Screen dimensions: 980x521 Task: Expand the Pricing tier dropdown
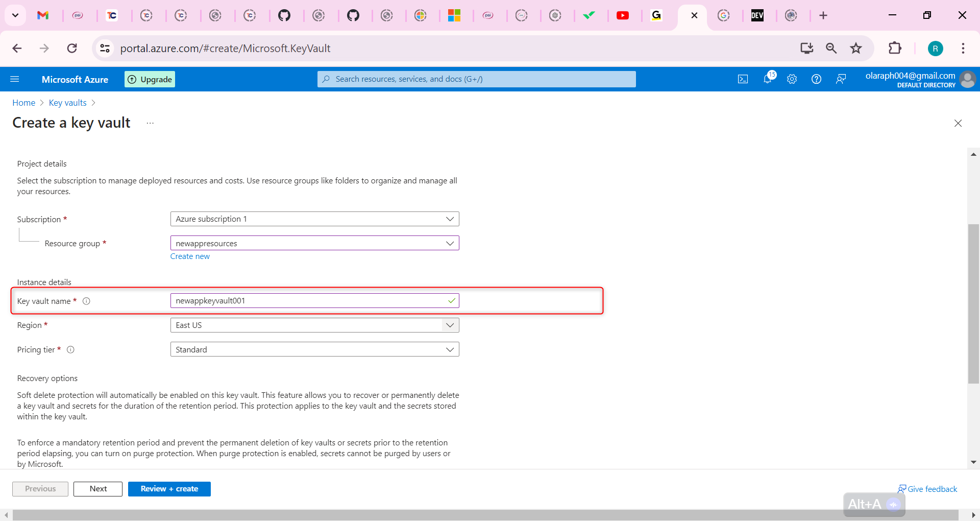click(x=315, y=349)
